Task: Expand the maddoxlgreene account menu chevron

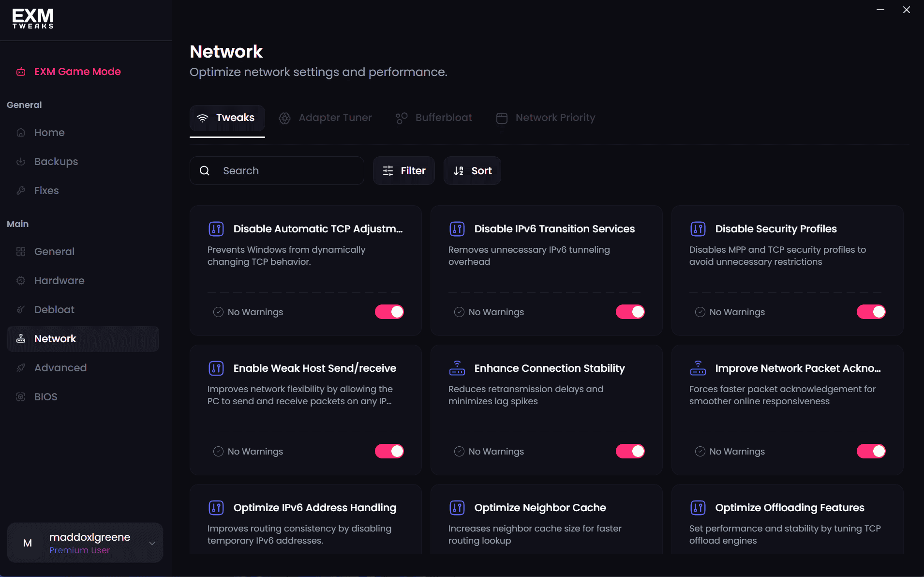Action: 152,543
